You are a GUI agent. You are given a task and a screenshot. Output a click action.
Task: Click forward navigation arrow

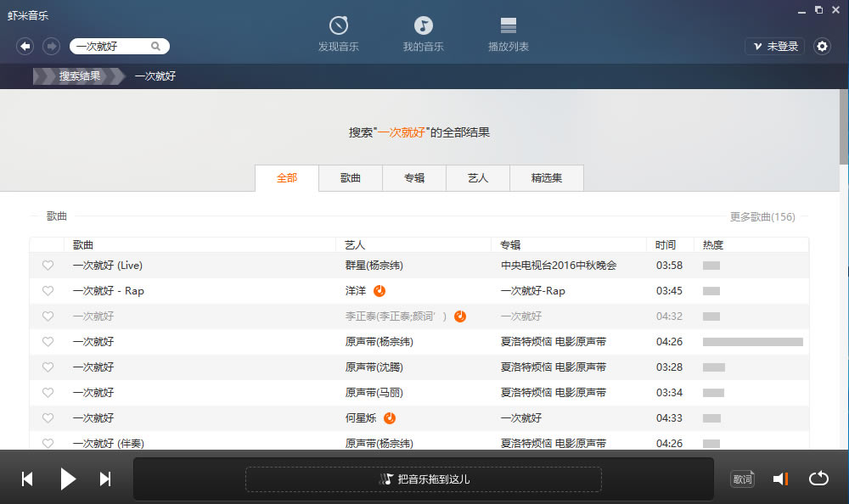point(50,46)
